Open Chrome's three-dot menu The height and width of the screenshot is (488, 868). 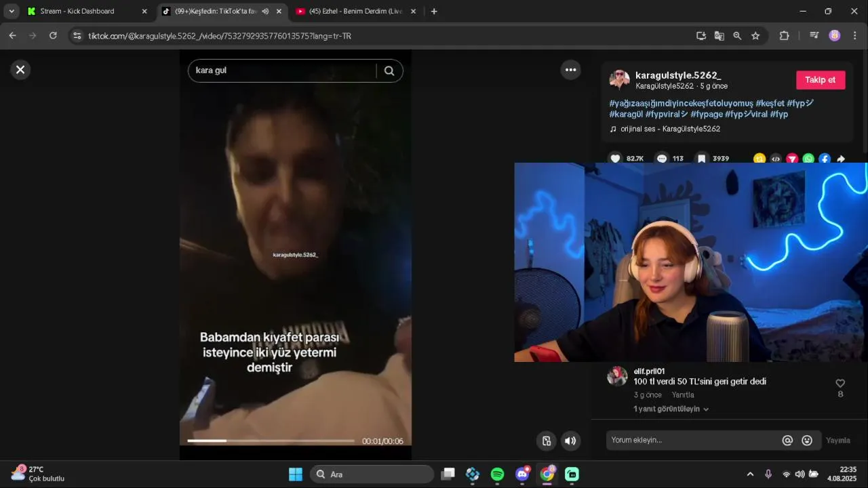pos(854,36)
